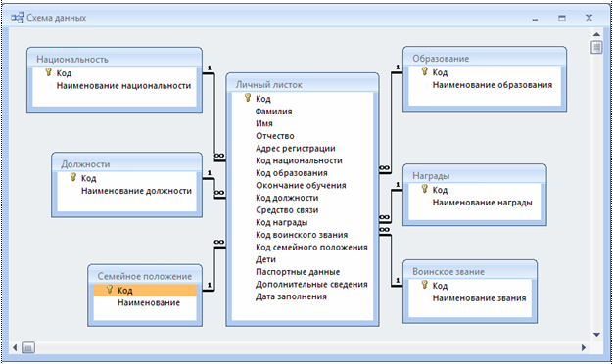
Task: Click key icon in Образование table
Action: coord(425,71)
